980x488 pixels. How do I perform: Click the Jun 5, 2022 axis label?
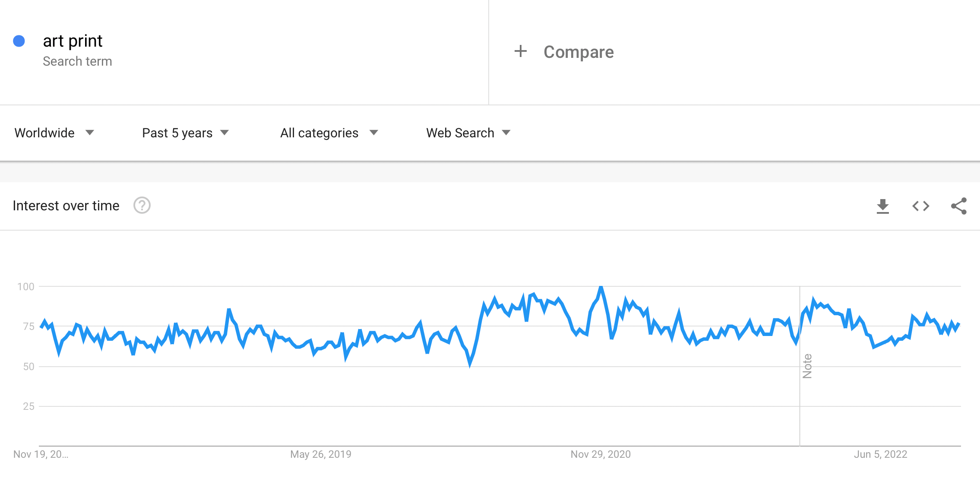(880, 454)
